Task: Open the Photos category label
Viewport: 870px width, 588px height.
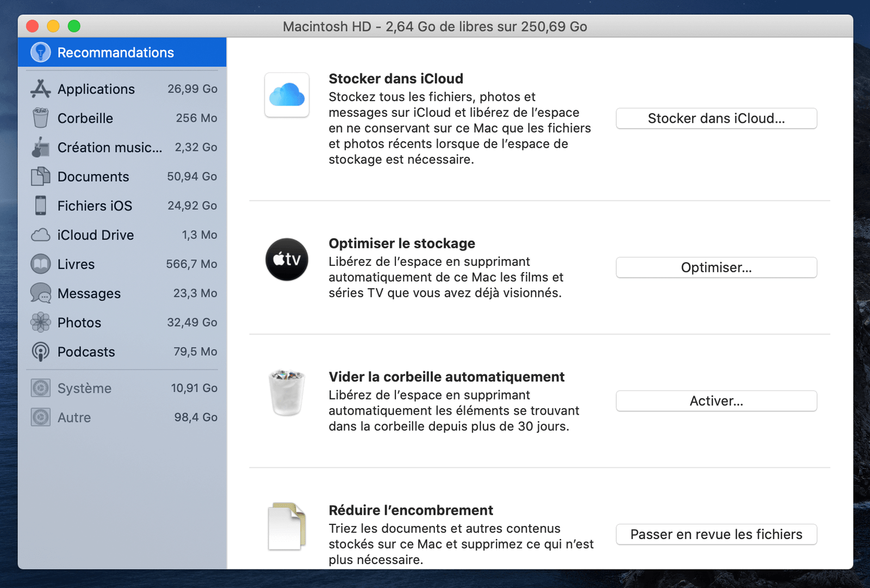Action: pos(79,323)
